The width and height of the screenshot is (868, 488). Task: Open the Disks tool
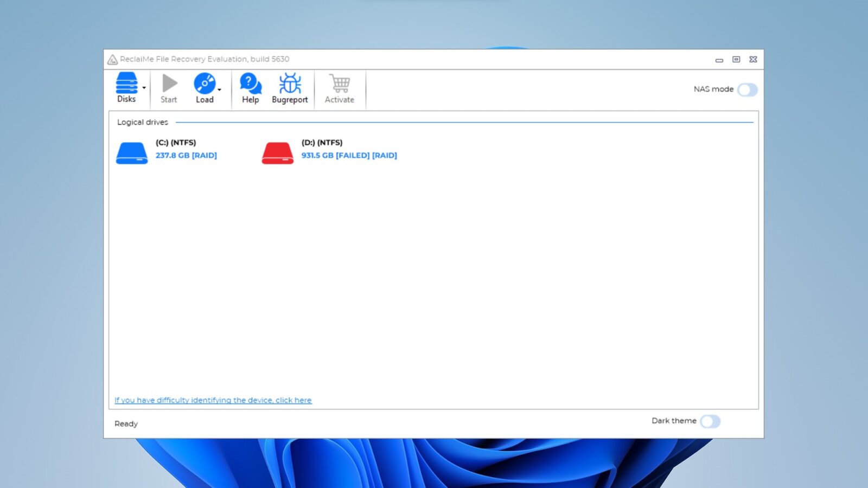tap(126, 88)
